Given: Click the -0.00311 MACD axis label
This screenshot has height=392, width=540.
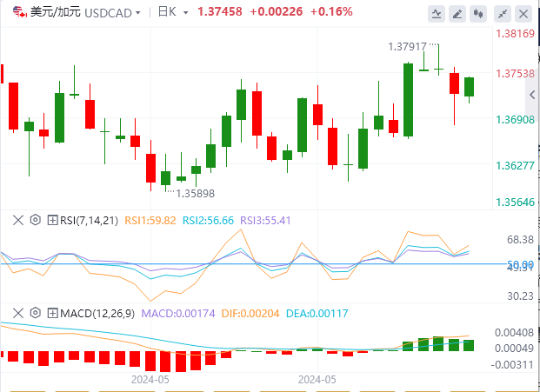Looking at the screenshot, I should (x=513, y=364).
